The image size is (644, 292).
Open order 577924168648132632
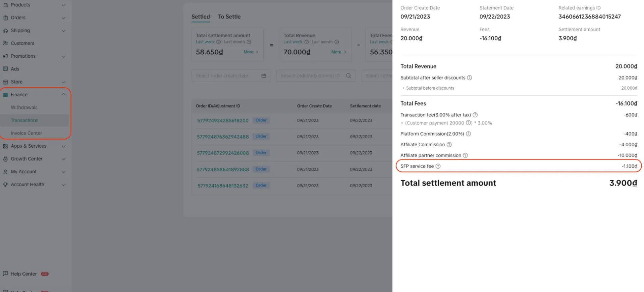(x=223, y=186)
